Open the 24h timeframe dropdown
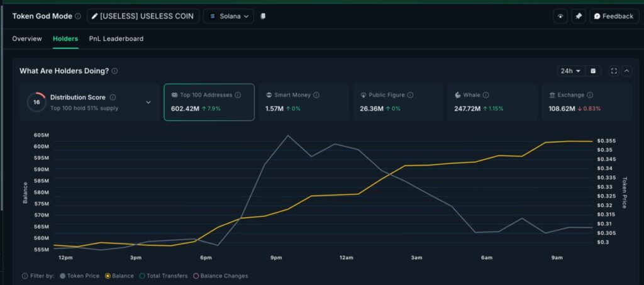644x285 pixels. tap(571, 71)
